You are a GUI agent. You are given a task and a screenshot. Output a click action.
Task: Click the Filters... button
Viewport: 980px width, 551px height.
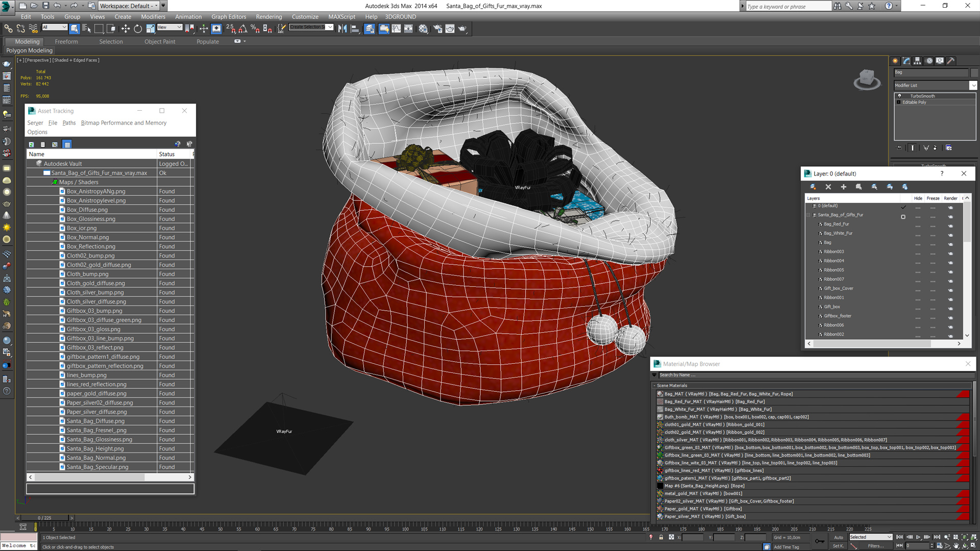875,546
